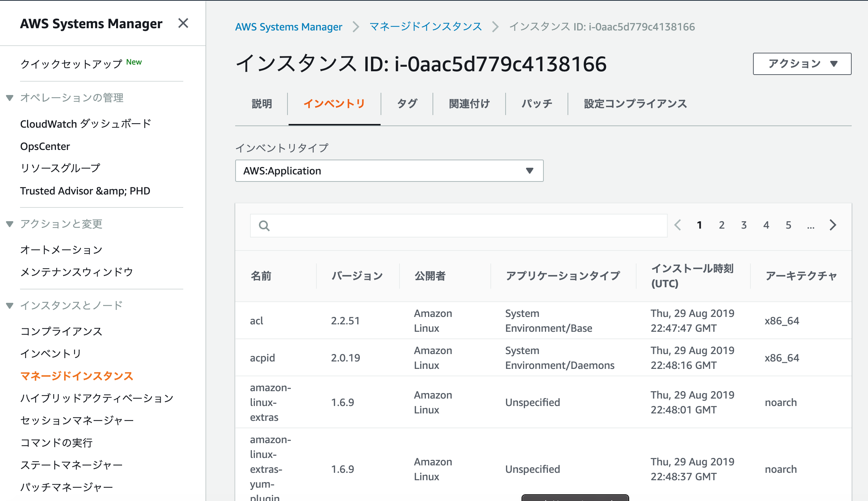This screenshot has width=868, height=501.
Task: Sort by 公開者 column header
Action: click(x=430, y=276)
